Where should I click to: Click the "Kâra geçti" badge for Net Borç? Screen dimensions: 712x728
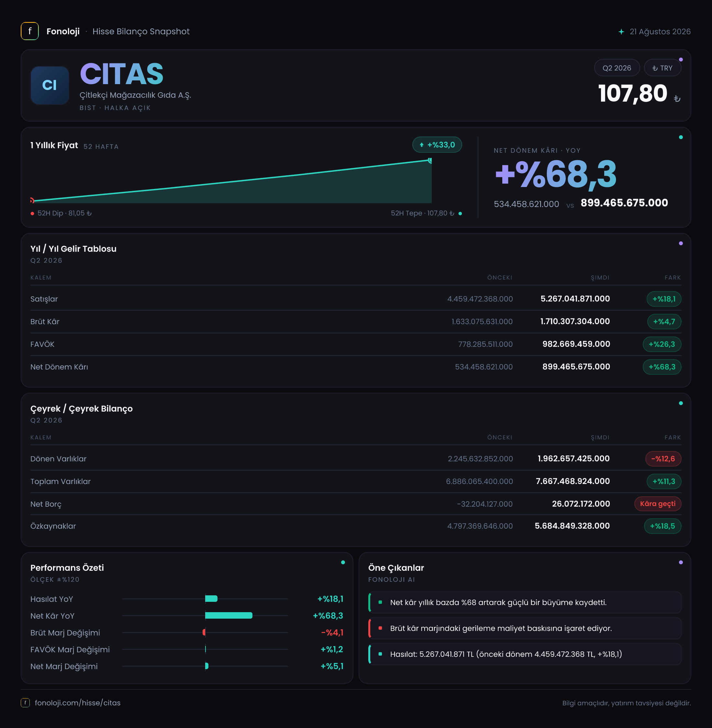658,504
